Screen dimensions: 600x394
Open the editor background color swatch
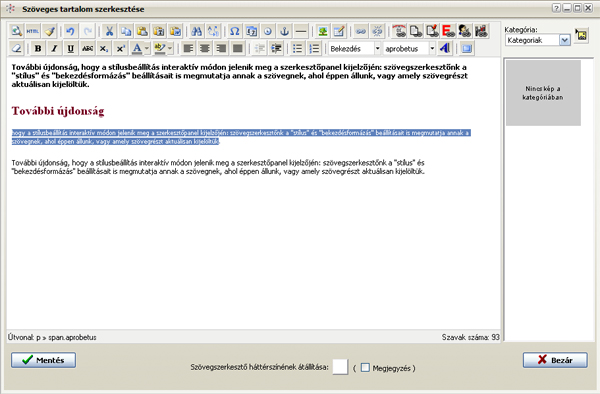tap(340, 367)
